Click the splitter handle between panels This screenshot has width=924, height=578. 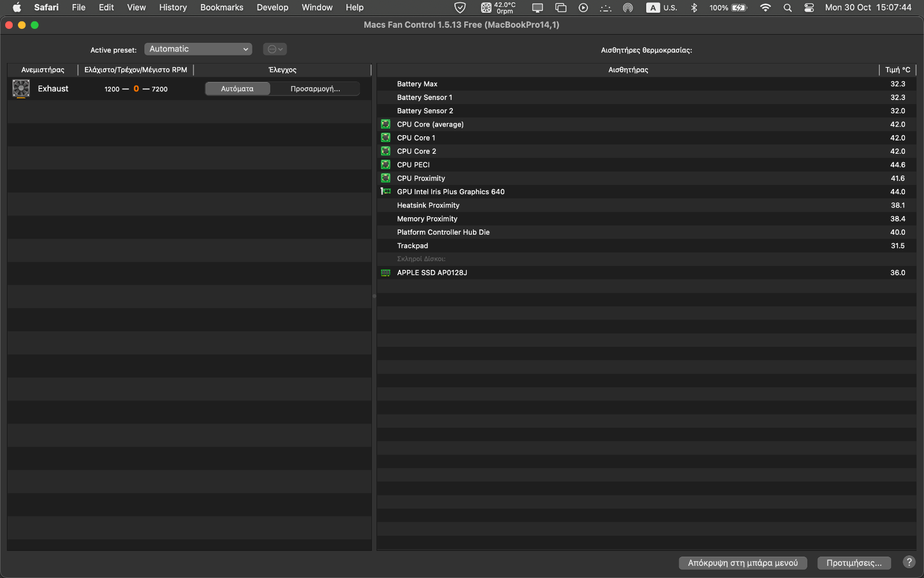click(x=374, y=296)
